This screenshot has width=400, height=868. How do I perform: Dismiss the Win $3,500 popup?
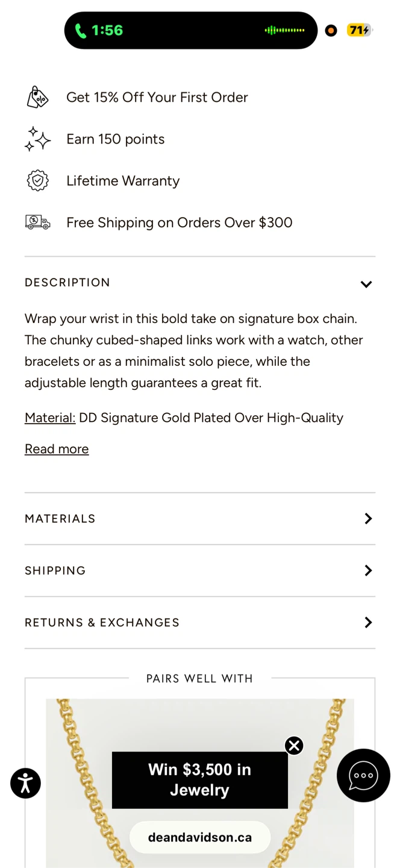(x=294, y=746)
